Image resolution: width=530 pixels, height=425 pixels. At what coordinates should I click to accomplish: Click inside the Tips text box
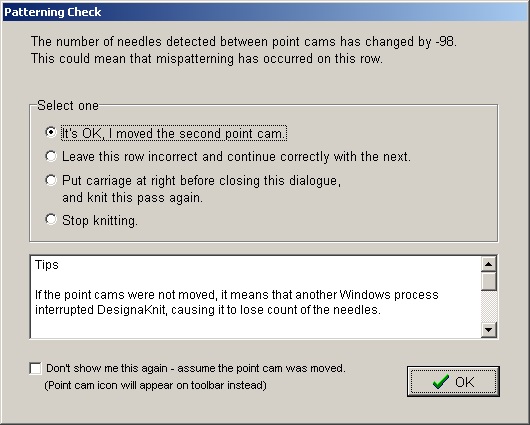[255, 297]
